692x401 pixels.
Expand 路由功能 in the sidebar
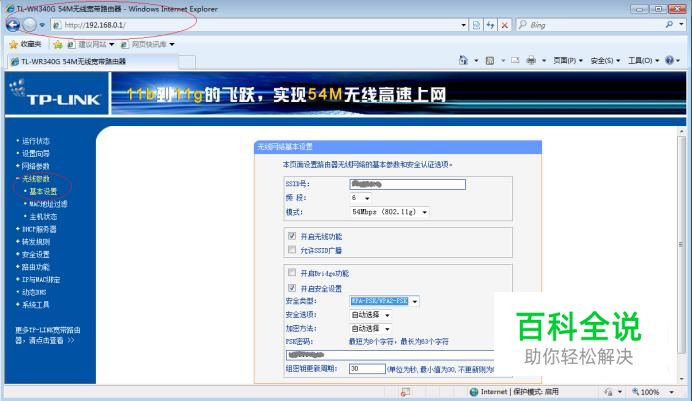(x=36, y=267)
